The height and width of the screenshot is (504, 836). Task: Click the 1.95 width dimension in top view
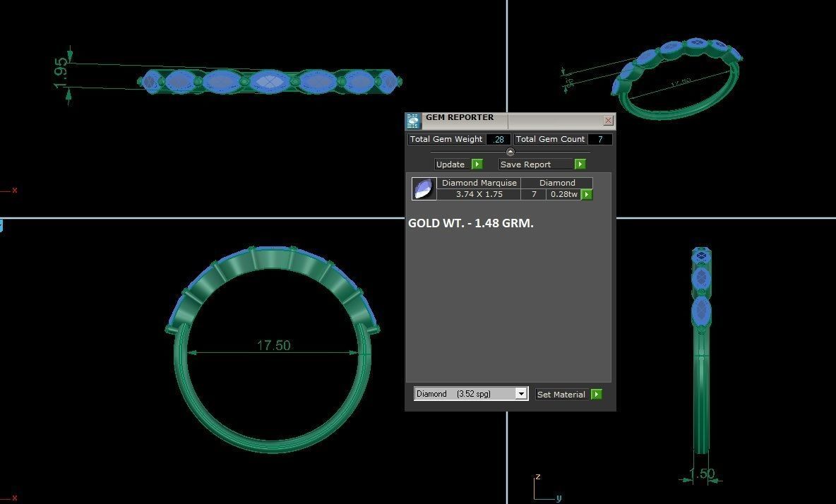click(61, 73)
